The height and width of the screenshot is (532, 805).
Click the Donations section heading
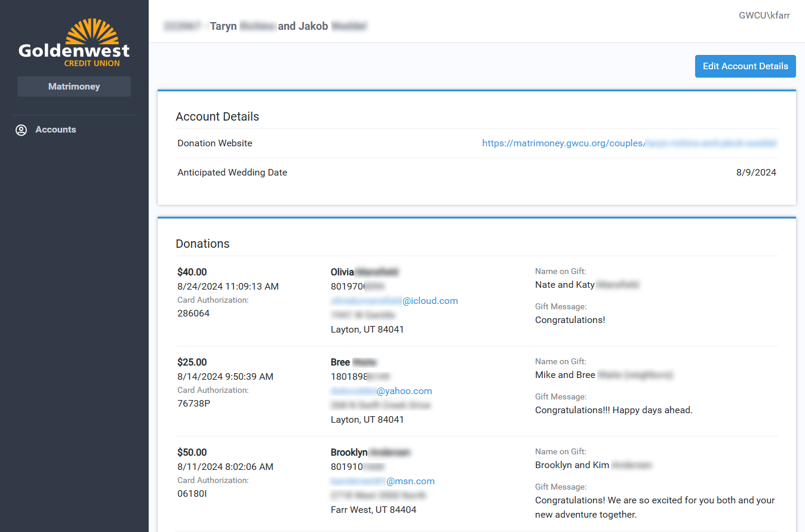pyautogui.click(x=202, y=244)
